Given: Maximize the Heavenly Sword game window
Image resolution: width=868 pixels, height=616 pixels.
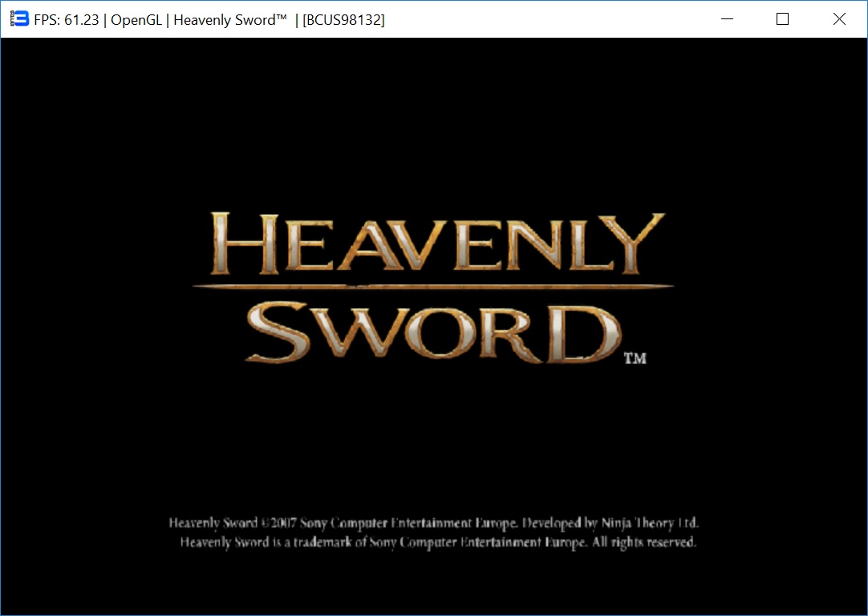Looking at the screenshot, I should pos(782,18).
